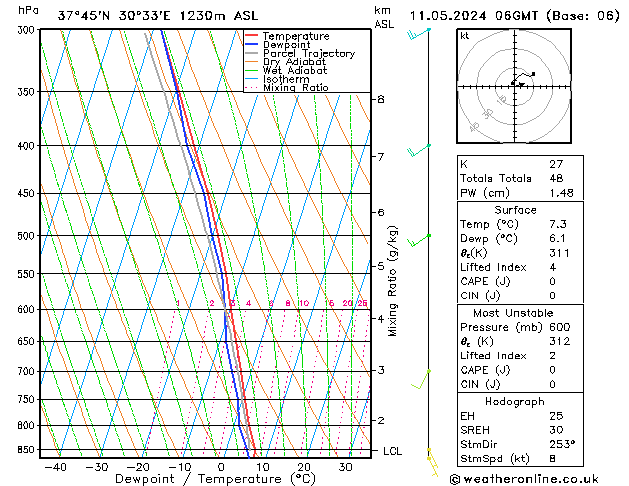Click the LCL label on right axis
The height and width of the screenshot is (486, 629).
point(392,451)
